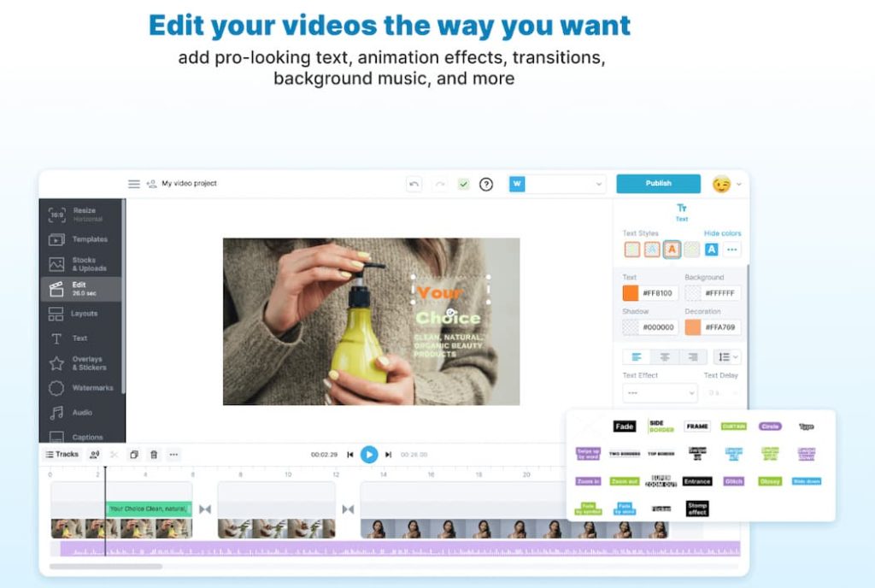Screen dimensions: 875x588
Task: Open Watermarks in the sidebar
Action: (81, 388)
